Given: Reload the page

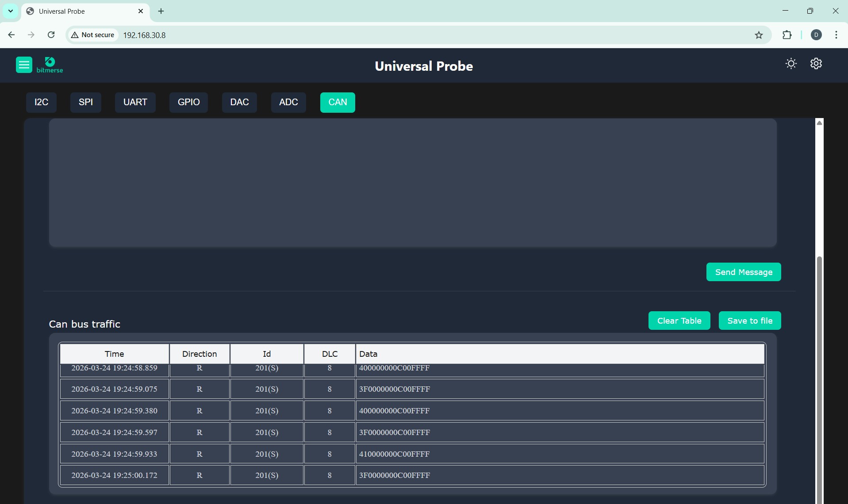Looking at the screenshot, I should 51,35.
